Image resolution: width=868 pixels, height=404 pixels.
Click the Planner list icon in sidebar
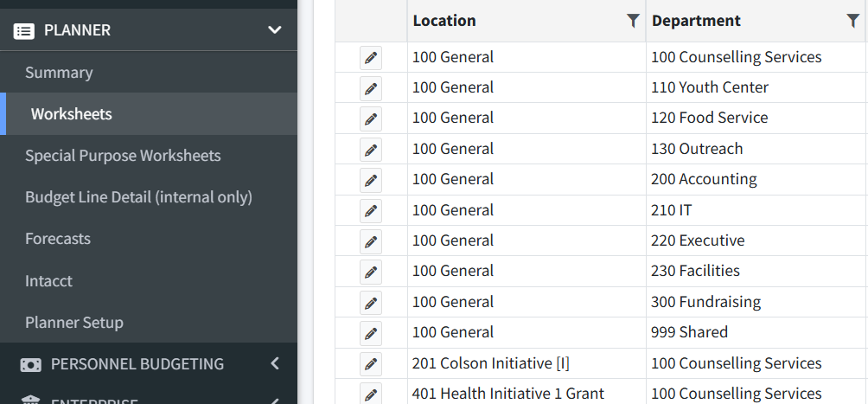(23, 30)
